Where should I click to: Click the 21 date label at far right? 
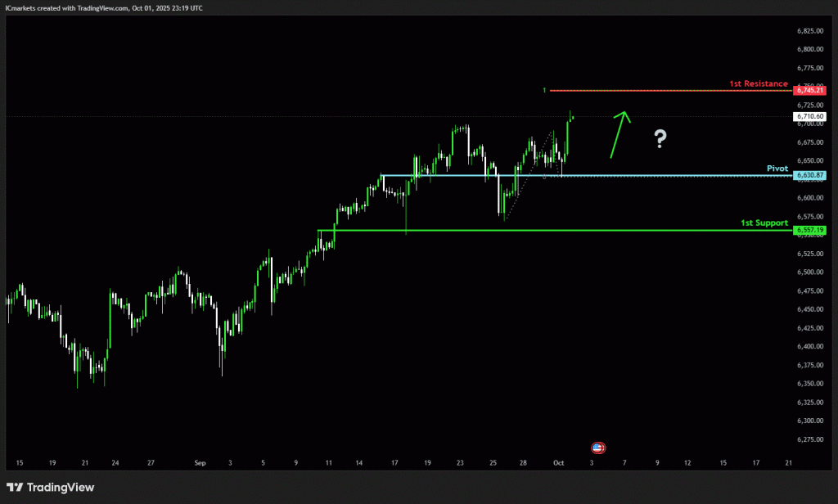click(x=787, y=463)
